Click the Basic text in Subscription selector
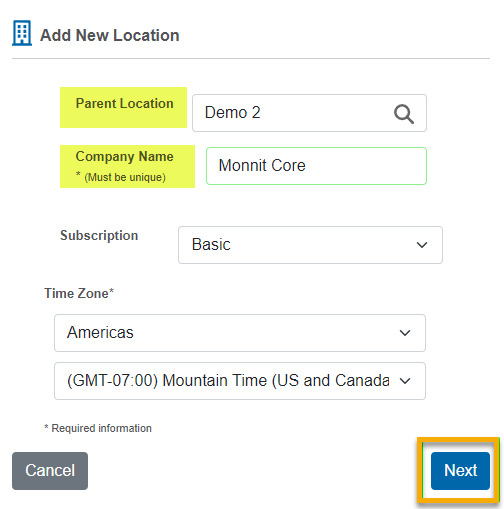The width and height of the screenshot is (504, 509). (211, 244)
